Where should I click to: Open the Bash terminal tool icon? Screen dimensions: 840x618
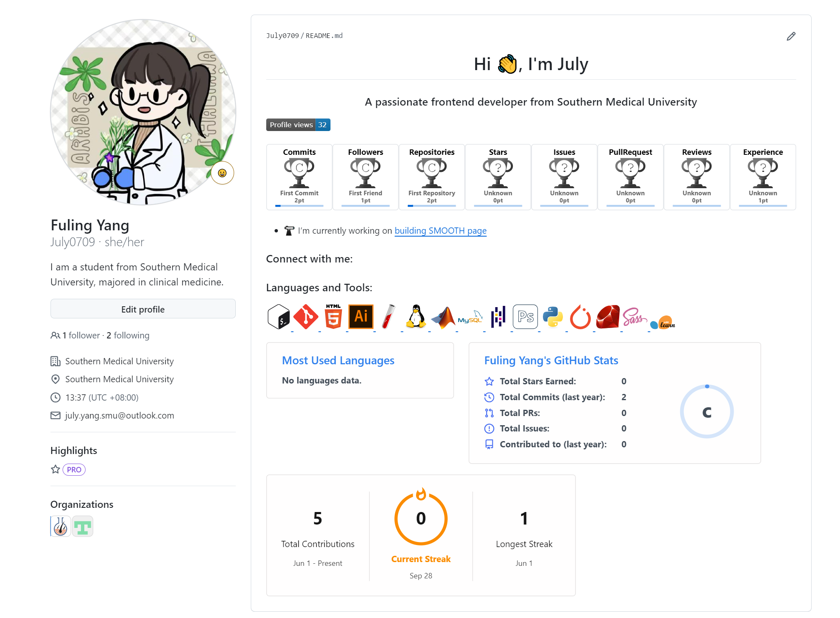coord(278,317)
